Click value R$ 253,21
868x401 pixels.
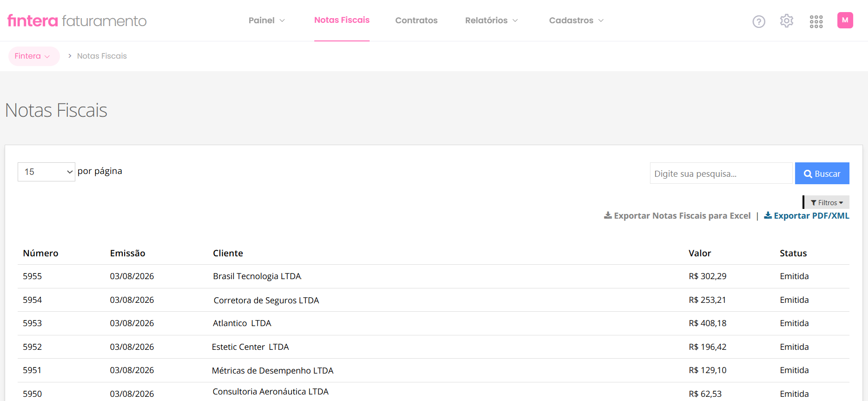point(707,300)
